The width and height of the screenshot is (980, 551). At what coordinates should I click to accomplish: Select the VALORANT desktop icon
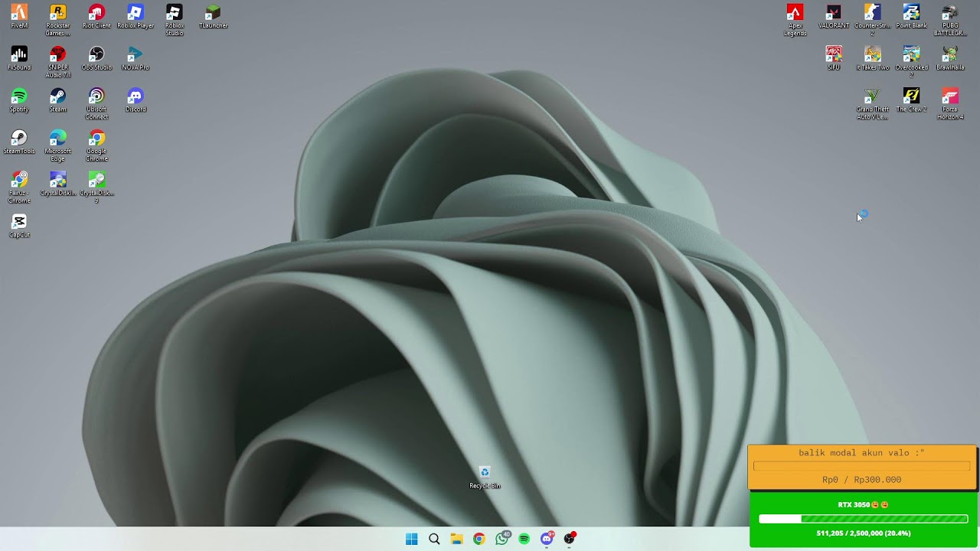pyautogui.click(x=834, y=16)
